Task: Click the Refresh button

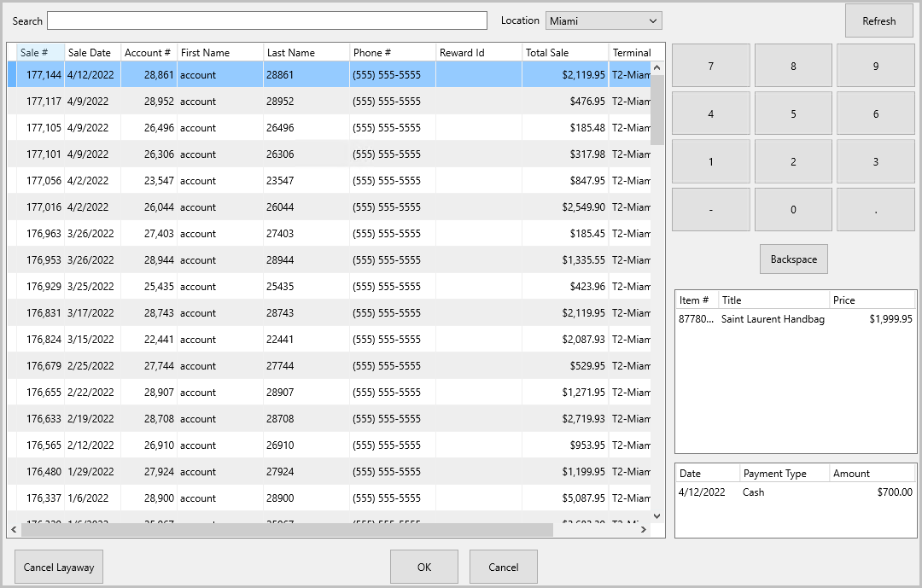Action: click(879, 21)
